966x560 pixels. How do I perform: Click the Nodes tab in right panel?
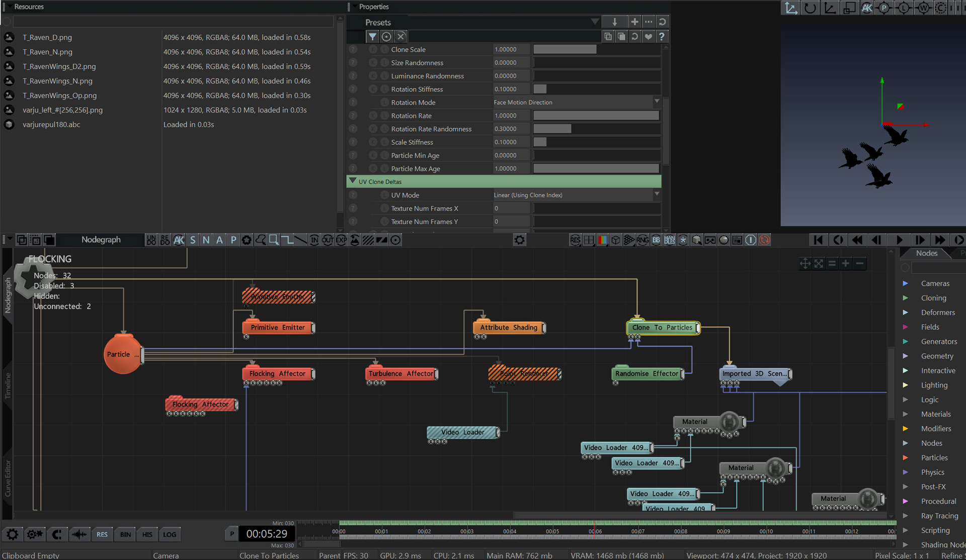tap(926, 253)
